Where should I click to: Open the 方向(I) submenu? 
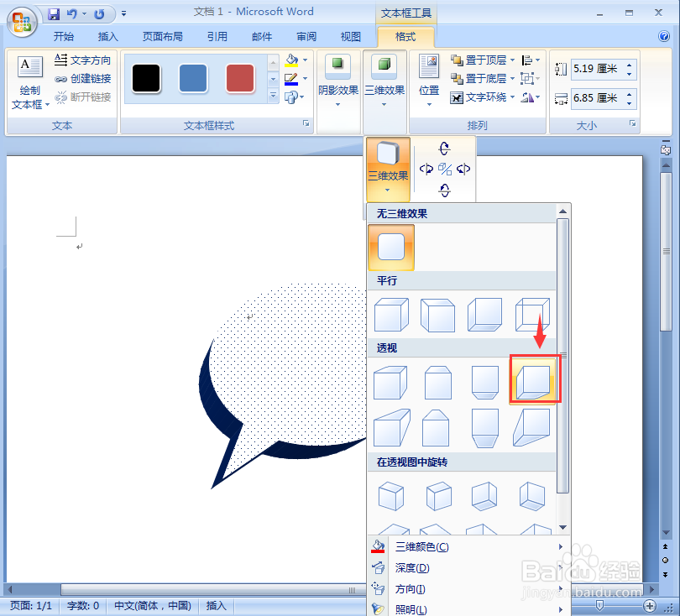(468, 589)
